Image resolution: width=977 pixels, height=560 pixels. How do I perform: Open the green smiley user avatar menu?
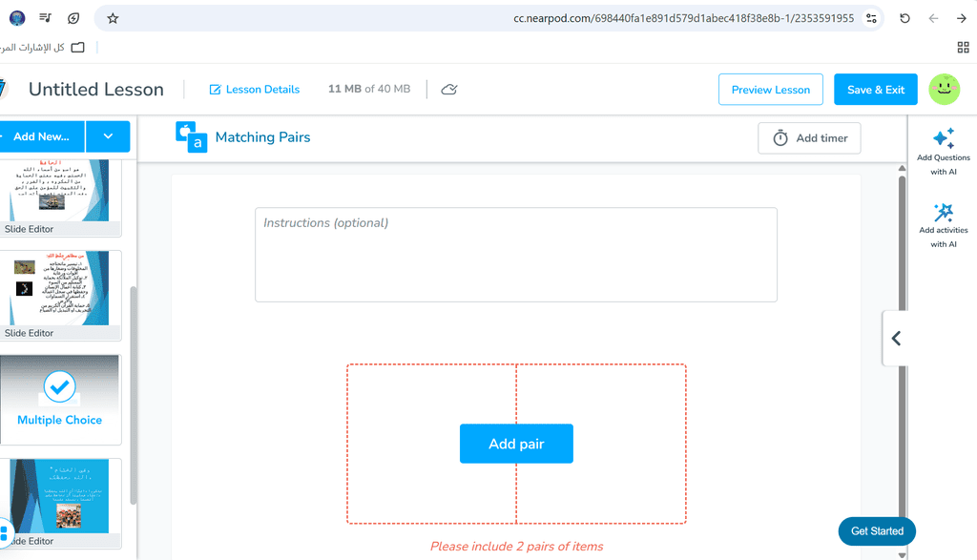pyautogui.click(x=945, y=89)
